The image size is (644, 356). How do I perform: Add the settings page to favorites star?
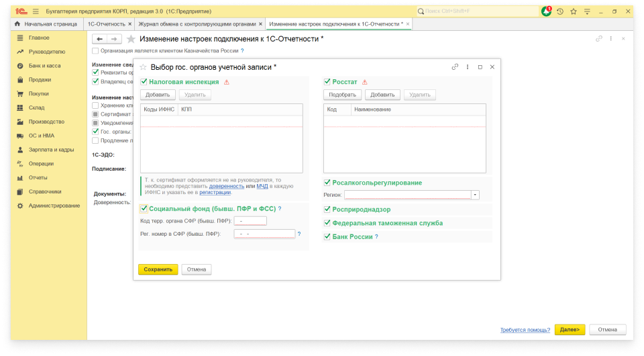pyautogui.click(x=131, y=39)
